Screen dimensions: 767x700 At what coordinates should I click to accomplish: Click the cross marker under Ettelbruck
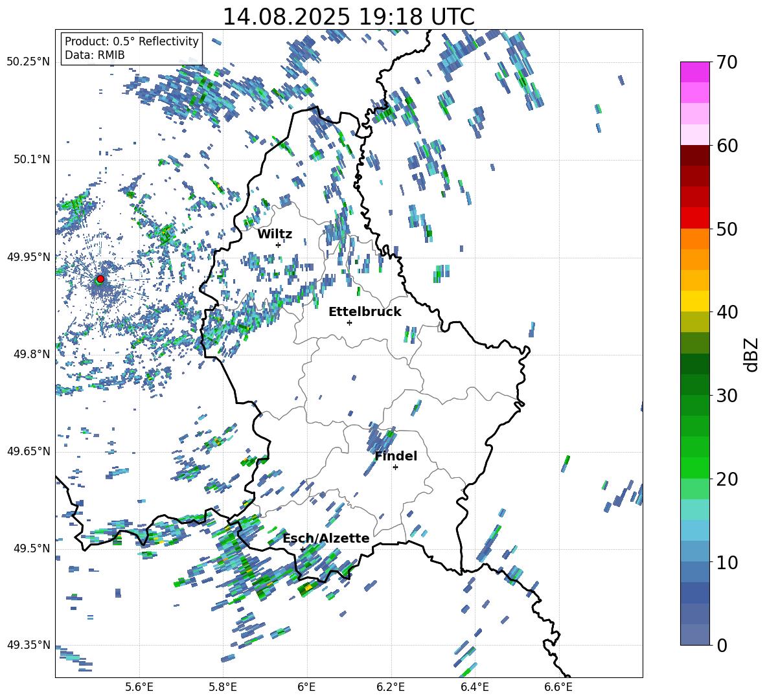point(349,322)
